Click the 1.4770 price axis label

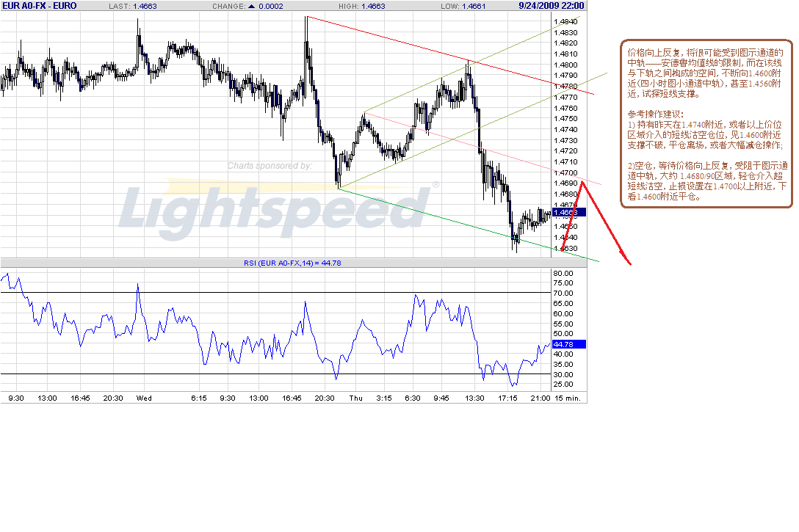click(565, 98)
